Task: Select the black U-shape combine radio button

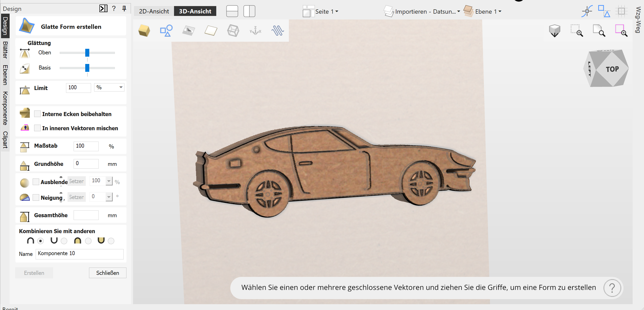Action: click(x=64, y=241)
